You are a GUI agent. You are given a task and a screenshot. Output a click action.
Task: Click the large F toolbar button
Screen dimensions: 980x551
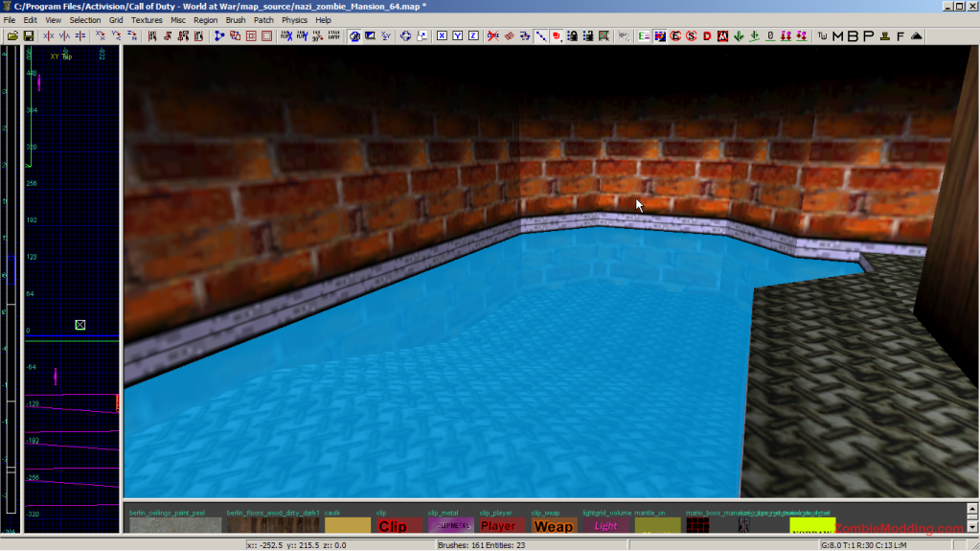(x=900, y=36)
